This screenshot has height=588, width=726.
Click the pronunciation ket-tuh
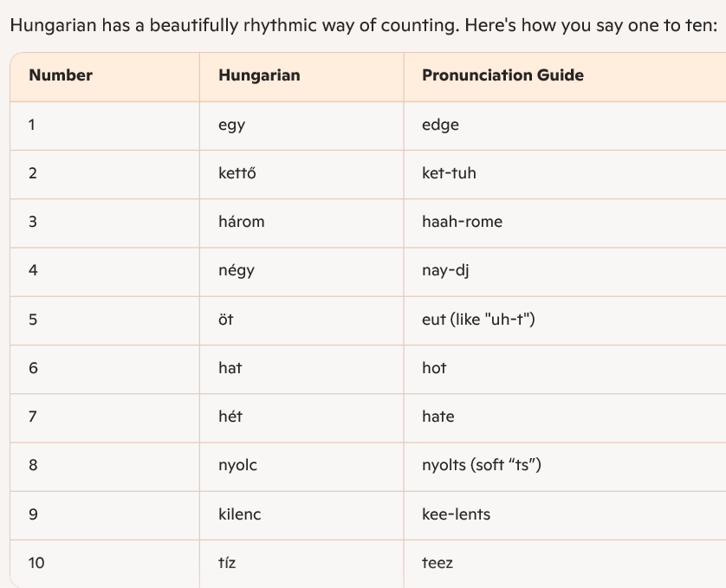click(449, 173)
